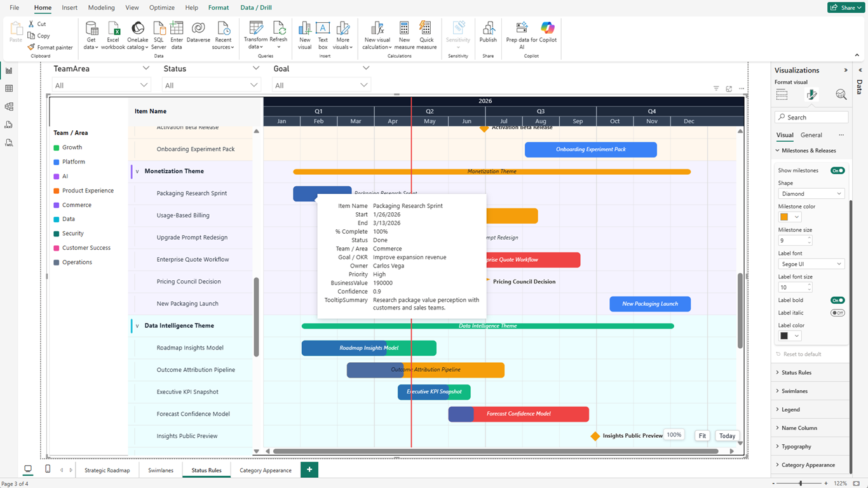Click the format pane Search field
This screenshot has width=868, height=488.
point(811,117)
